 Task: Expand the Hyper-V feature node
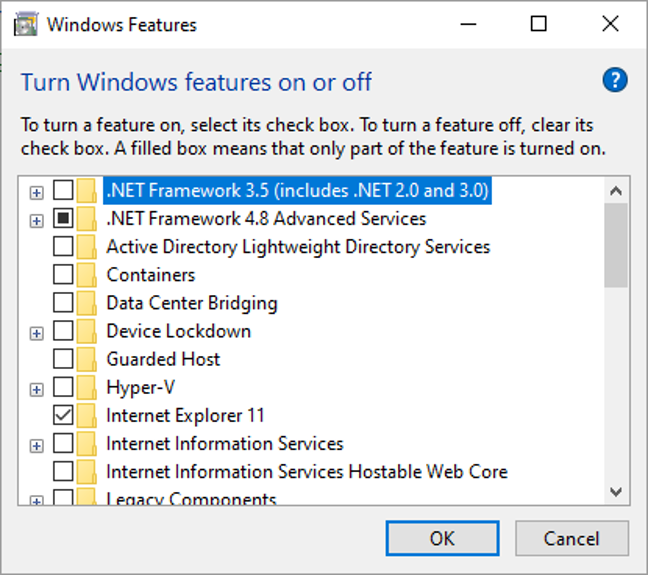pos(37,389)
